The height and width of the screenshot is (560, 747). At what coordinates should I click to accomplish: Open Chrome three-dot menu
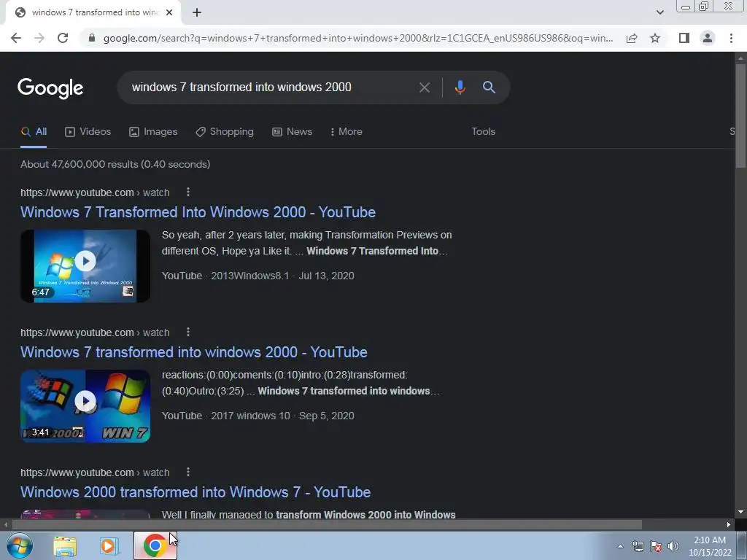731,38
